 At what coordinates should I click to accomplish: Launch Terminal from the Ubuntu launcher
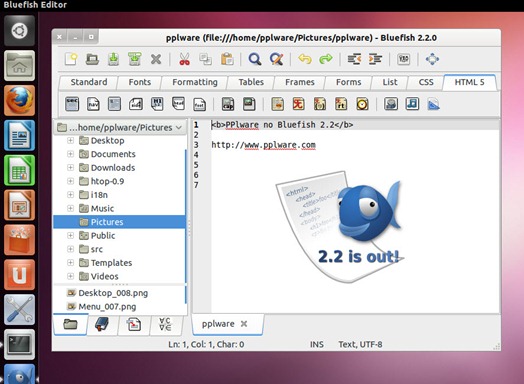pos(19,344)
